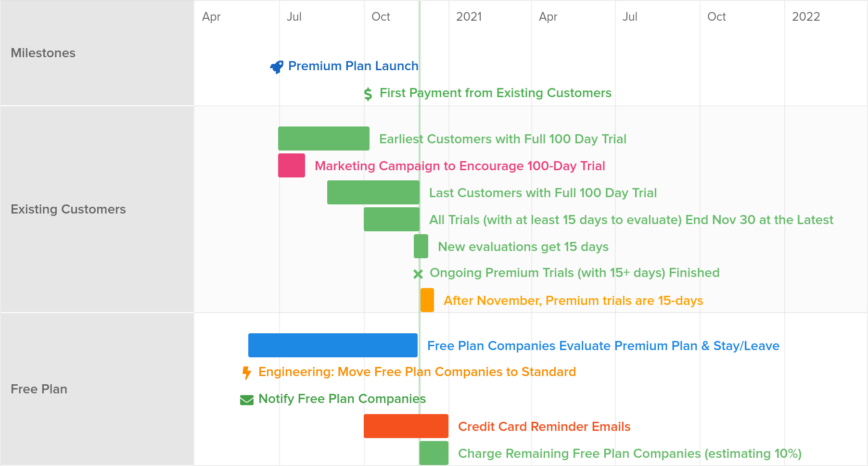
Task: Click the dollar sign milestone icon
Action: point(368,94)
